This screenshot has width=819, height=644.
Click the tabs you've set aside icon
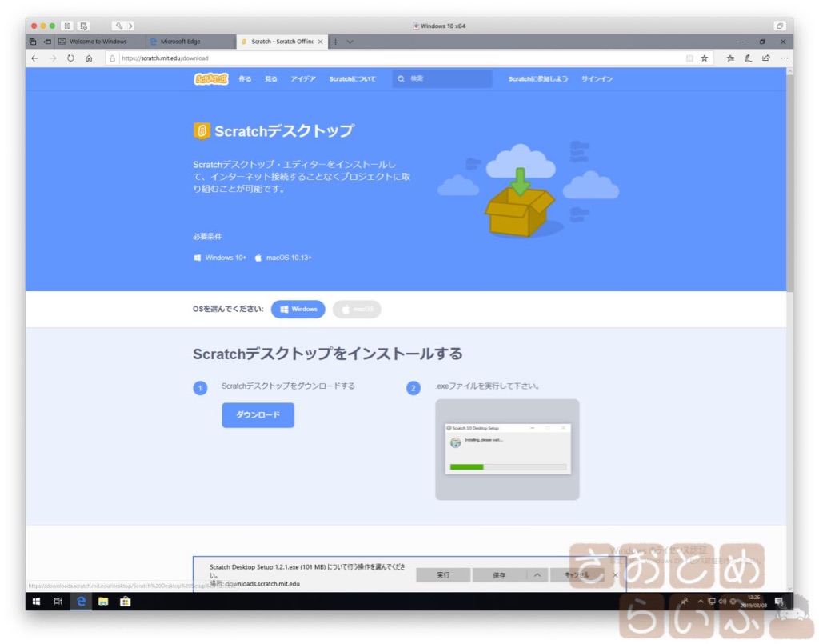(33, 42)
